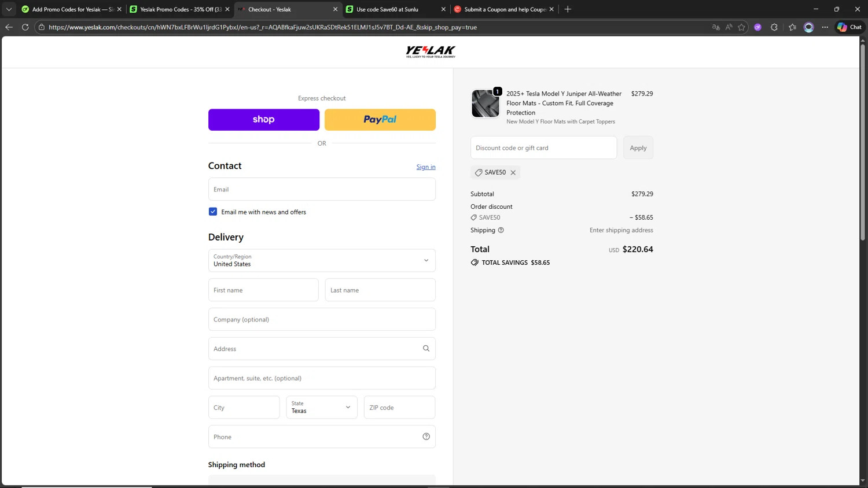Screen dimensions: 868x488
Task: Click the address search magnifier icon
Action: [426, 349]
